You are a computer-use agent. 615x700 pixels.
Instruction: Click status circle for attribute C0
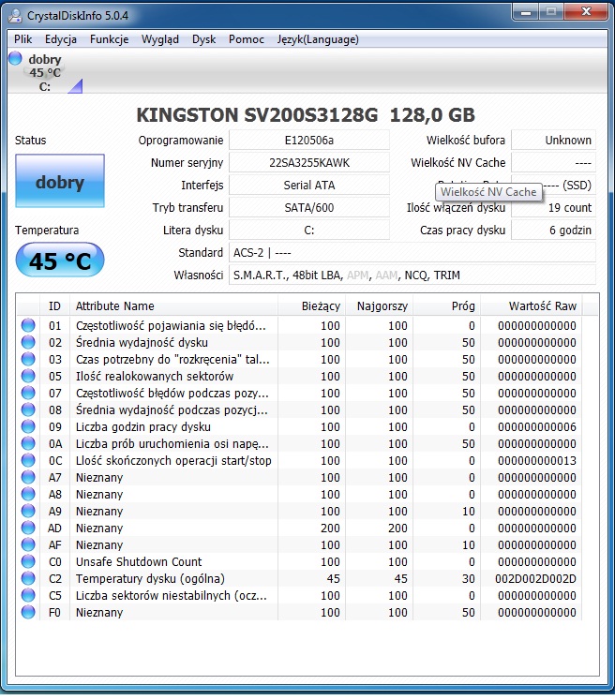tap(28, 561)
